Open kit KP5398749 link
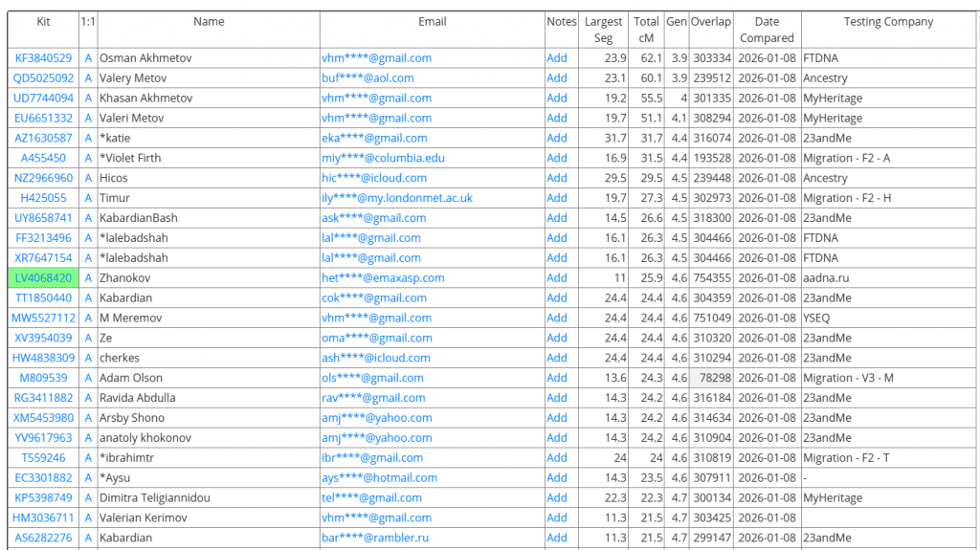980x550 pixels. (43, 498)
